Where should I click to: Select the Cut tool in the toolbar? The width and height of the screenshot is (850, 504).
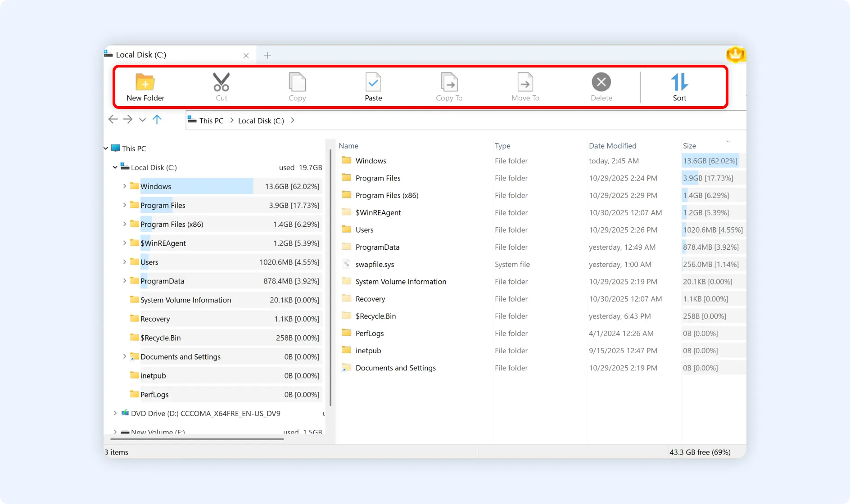[x=221, y=86]
